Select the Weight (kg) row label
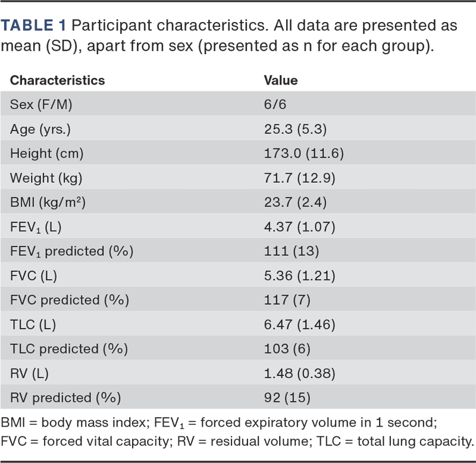The height and width of the screenshot is (463, 476). 46,178
